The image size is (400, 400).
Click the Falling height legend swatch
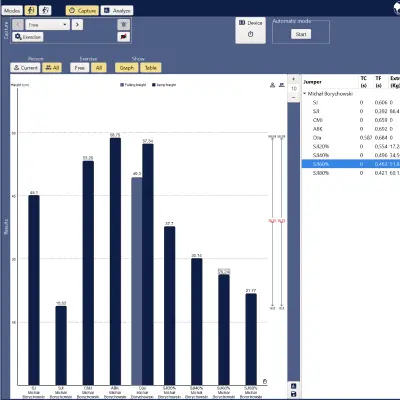pos(122,85)
